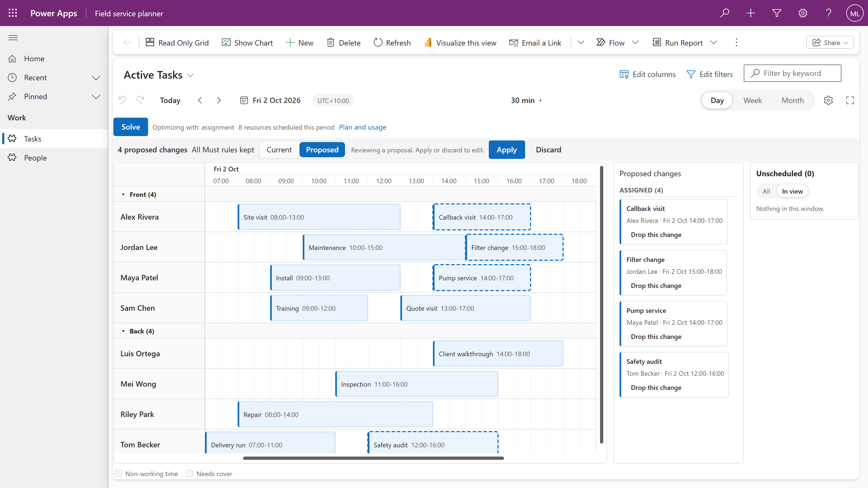Click the undo arrow icon

pyautogui.click(x=122, y=100)
